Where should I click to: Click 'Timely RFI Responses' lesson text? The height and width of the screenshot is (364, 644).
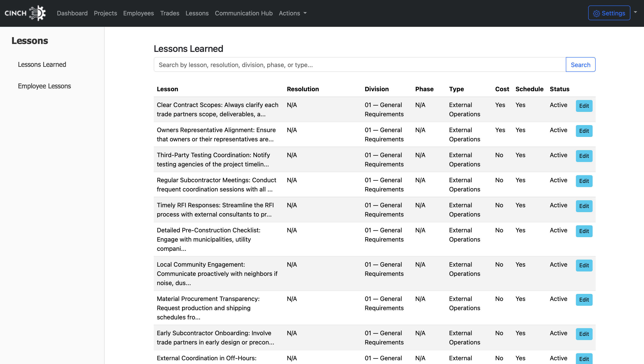[x=215, y=209]
